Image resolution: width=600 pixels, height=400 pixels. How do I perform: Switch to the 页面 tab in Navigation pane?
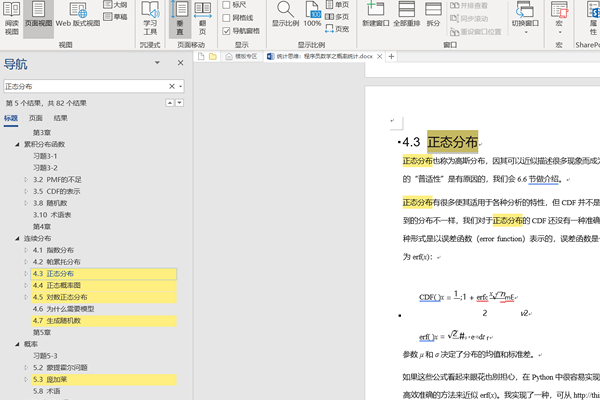tap(35, 118)
